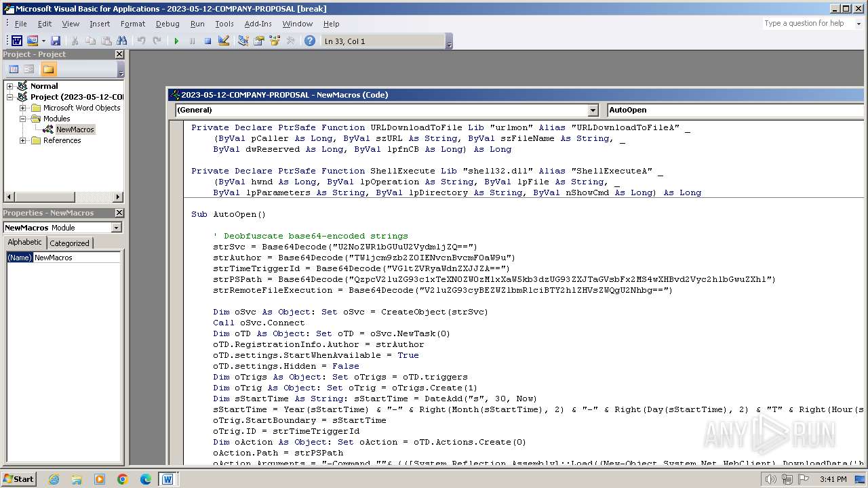868x488 pixels.
Task: Select the NewMacros module
Action: click(75, 129)
